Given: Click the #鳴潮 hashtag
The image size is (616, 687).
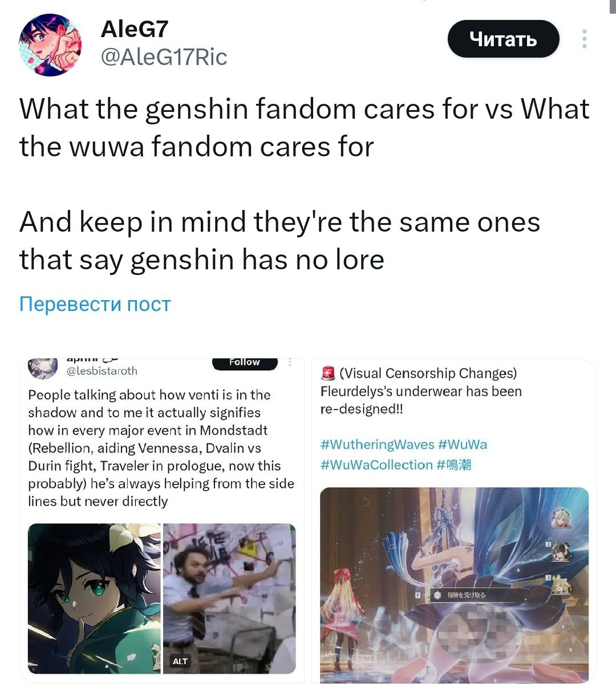Looking at the screenshot, I should pyautogui.click(x=454, y=465).
